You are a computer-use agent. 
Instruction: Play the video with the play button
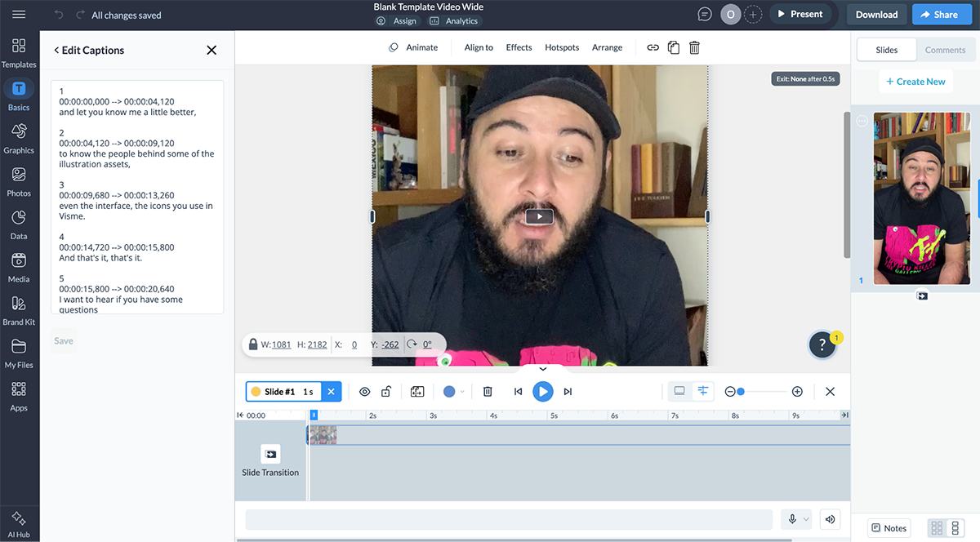542,391
